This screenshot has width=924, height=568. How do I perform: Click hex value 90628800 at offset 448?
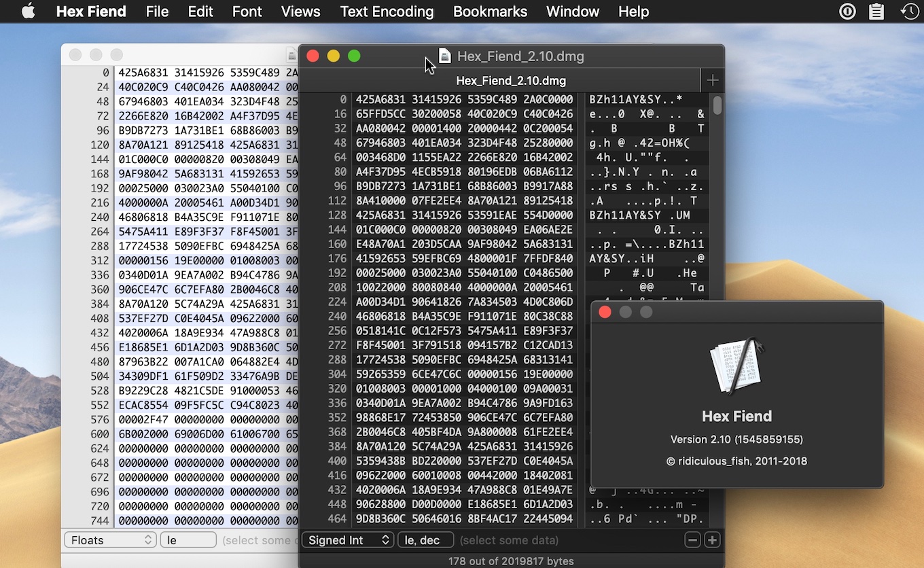(381, 504)
